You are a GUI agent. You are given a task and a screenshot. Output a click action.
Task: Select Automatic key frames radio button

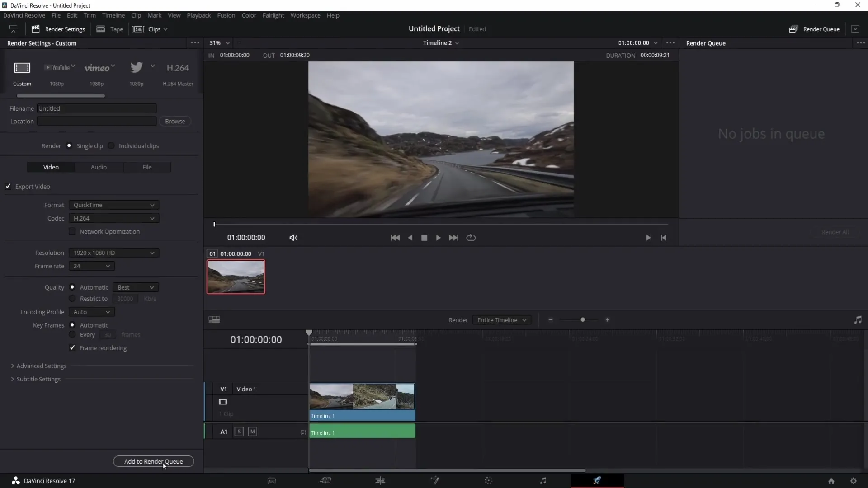72,325
